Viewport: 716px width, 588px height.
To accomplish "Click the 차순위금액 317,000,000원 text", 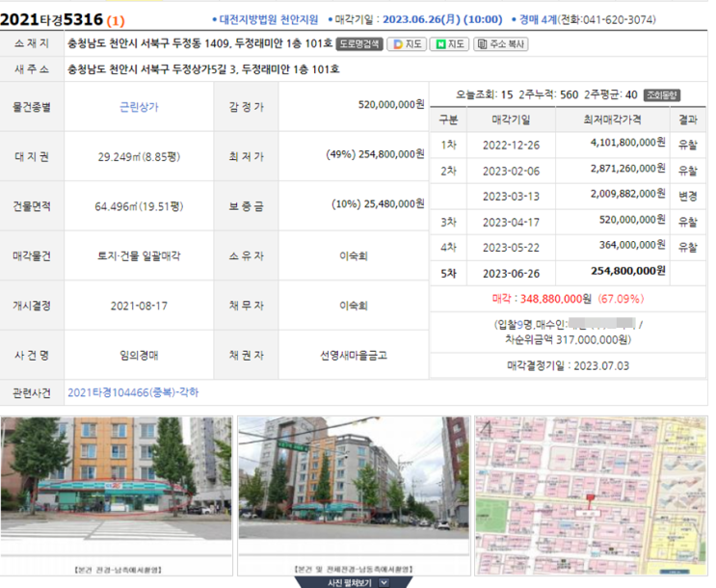I will click(x=568, y=339).
